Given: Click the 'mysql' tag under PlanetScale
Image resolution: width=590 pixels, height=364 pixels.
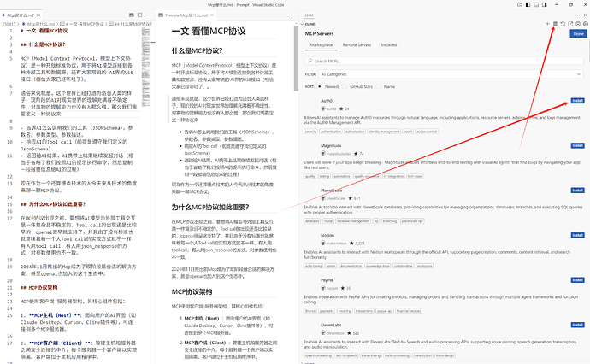Looking at the screenshot, I should (328, 221).
